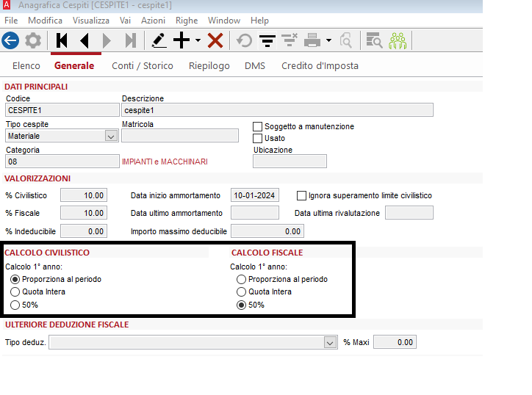532x395 pixels.
Task: Click IMPIANTI e MACCHINARI category text
Action: 165,162
